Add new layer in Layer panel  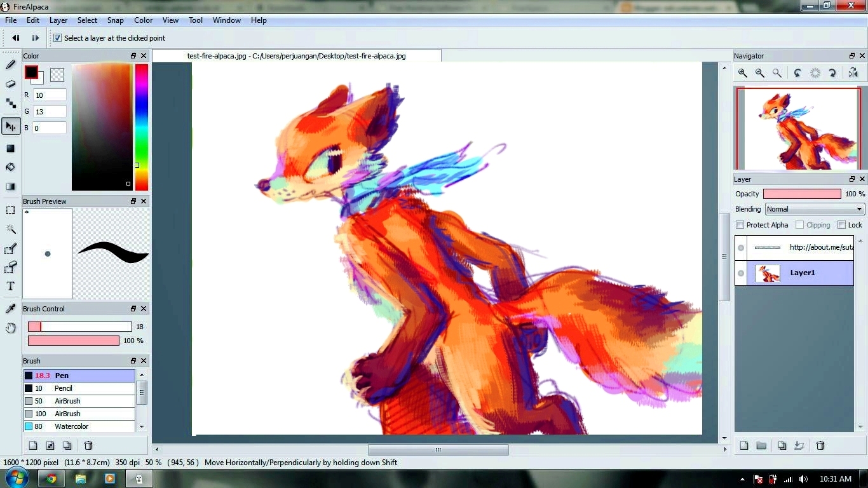(x=744, y=445)
